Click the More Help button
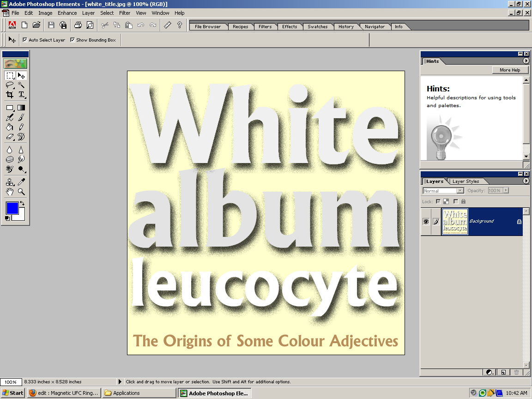The height and width of the screenshot is (399, 532). coord(510,70)
